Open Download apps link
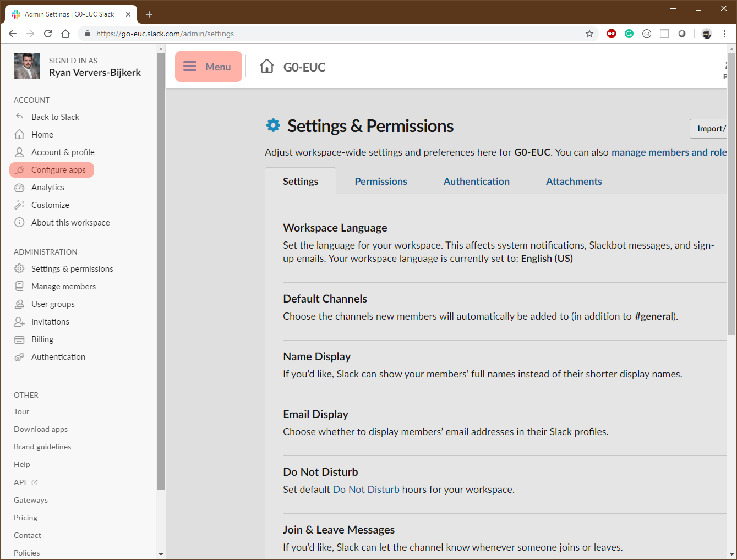Image resolution: width=737 pixels, height=560 pixels. [x=41, y=429]
